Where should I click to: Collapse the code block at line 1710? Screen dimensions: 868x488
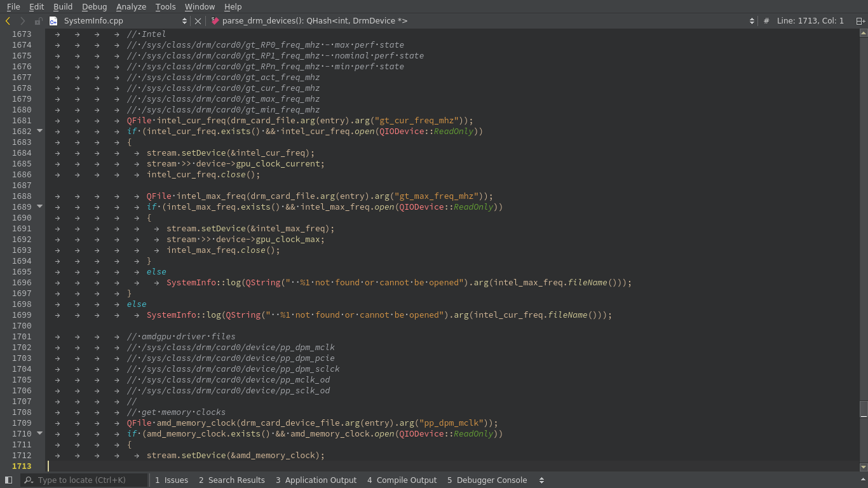point(39,433)
